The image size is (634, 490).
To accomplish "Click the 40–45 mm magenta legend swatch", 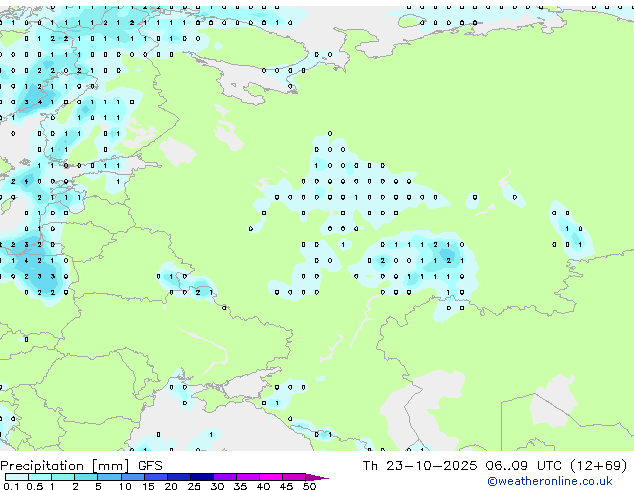I will [271, 477].
